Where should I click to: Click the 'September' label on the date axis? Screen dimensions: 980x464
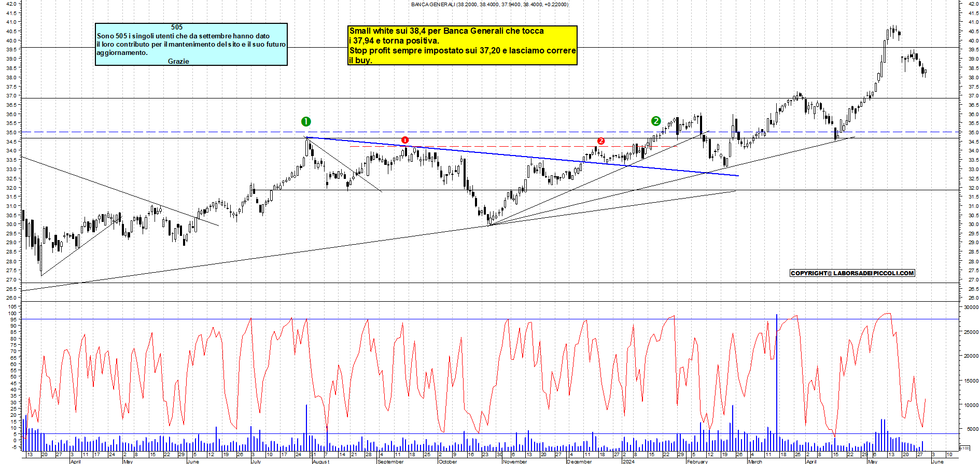390,461
